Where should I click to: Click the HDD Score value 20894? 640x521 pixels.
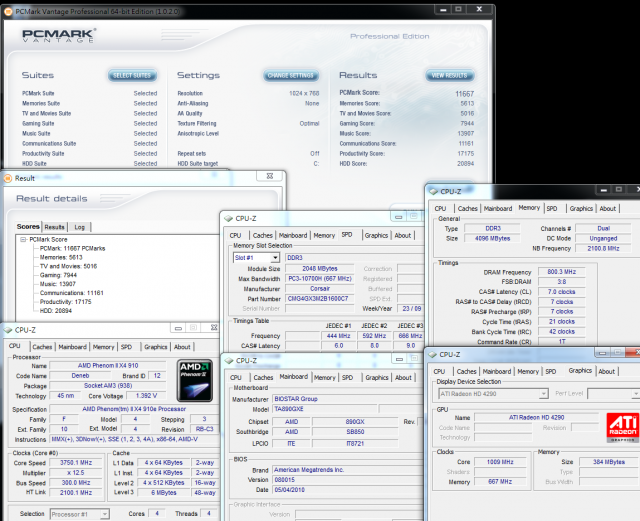(465, 164)
